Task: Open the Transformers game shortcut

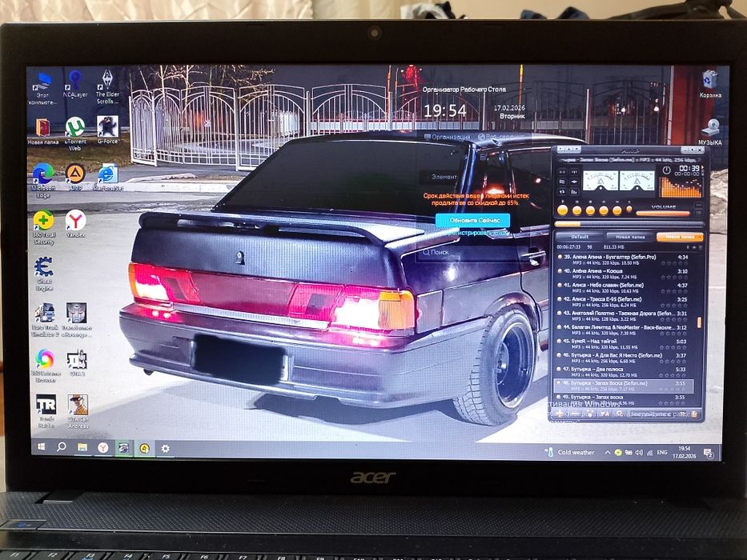Action: pyautogui.click(x=76, y=320)
